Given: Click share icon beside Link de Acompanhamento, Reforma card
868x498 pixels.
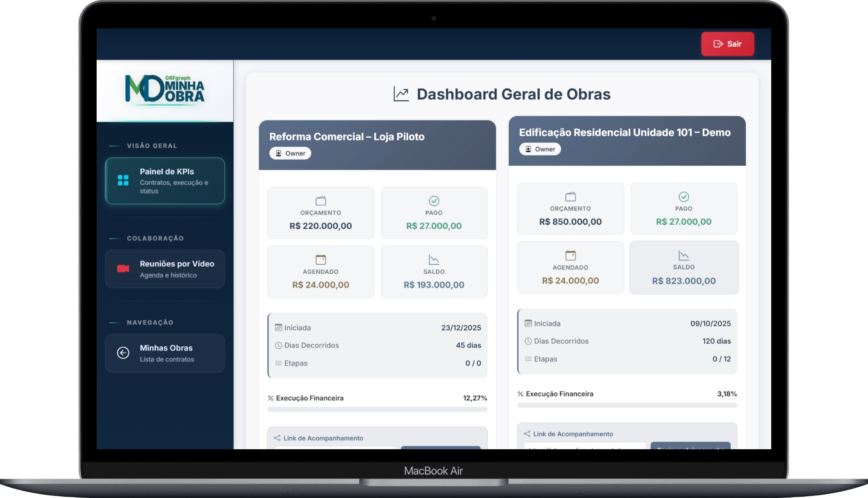Looking at the screenshot, I should 277,438.
